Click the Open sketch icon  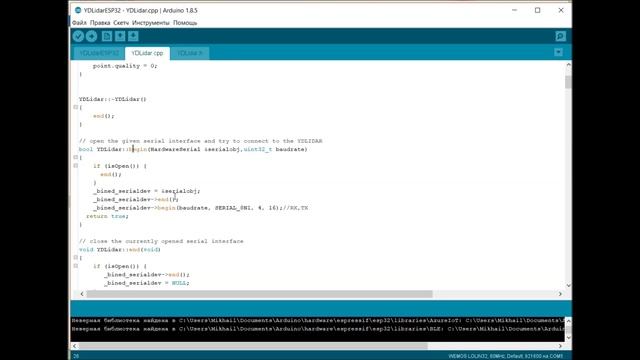[x=120, y=36]
